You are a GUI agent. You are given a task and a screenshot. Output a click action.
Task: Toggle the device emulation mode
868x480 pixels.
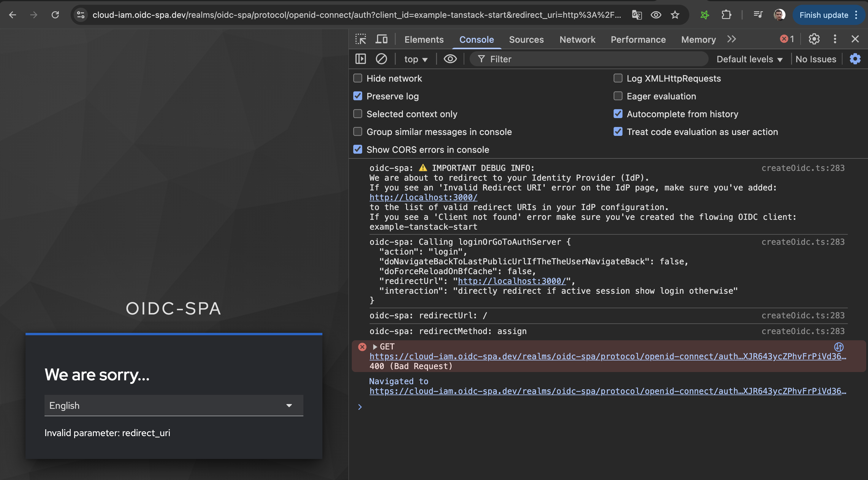381,39
